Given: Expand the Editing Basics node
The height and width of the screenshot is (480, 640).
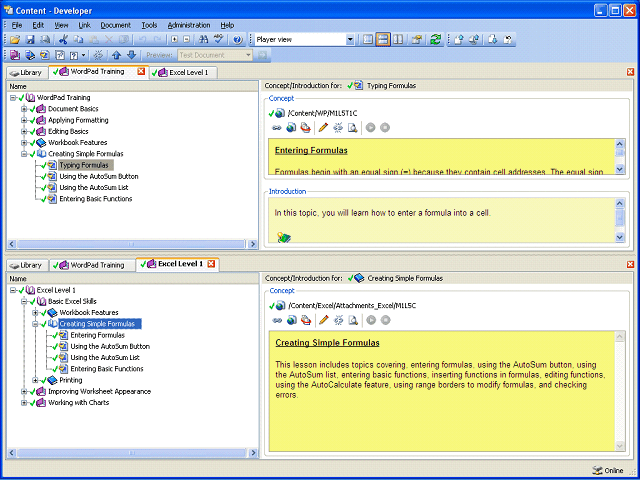Looking at the screenshot, I should 24,131.
